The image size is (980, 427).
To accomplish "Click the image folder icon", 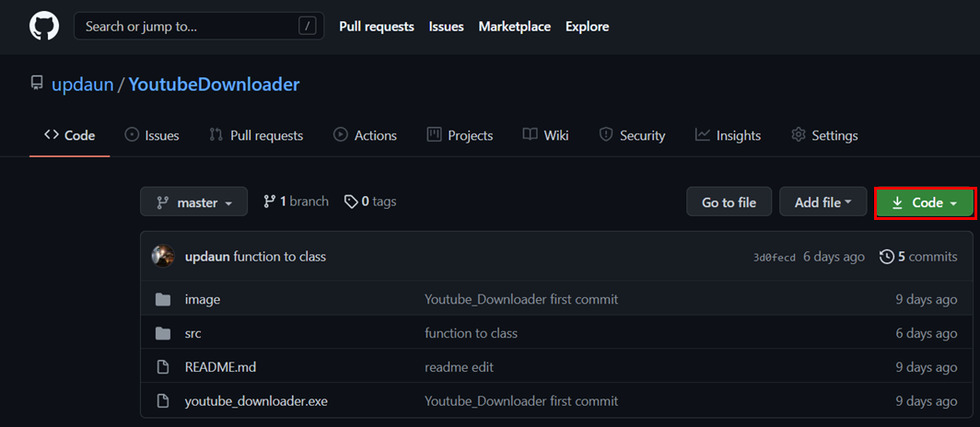I will coord(163,300).
